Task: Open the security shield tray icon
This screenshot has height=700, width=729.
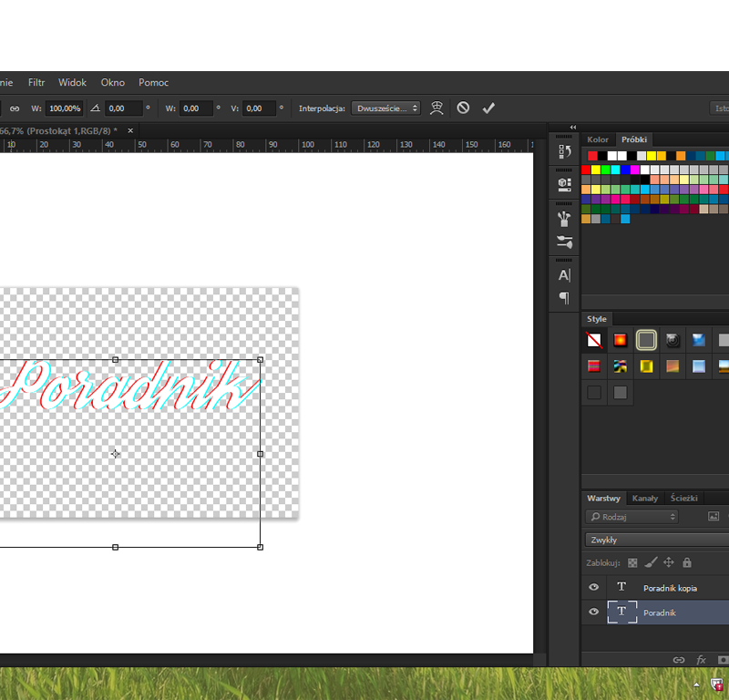Action: [x=717, y=685]
